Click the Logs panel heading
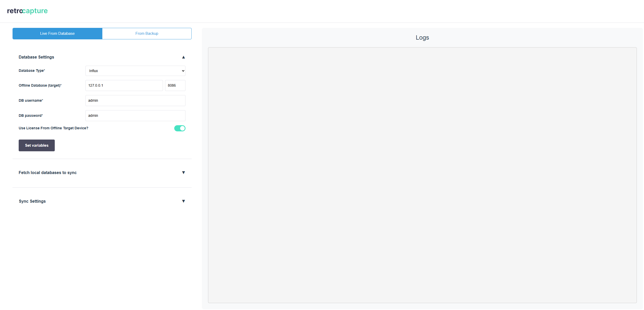This screenshot has height=310, width=644. [x=422, y=38]
